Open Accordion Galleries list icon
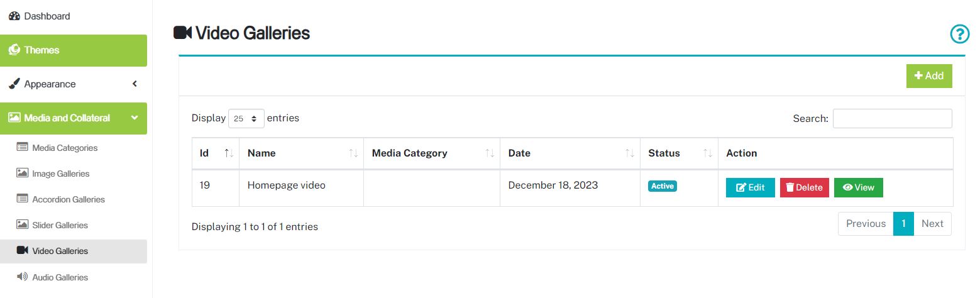The image size is (980, 298). pyautogui.click(x=23, y=199)
